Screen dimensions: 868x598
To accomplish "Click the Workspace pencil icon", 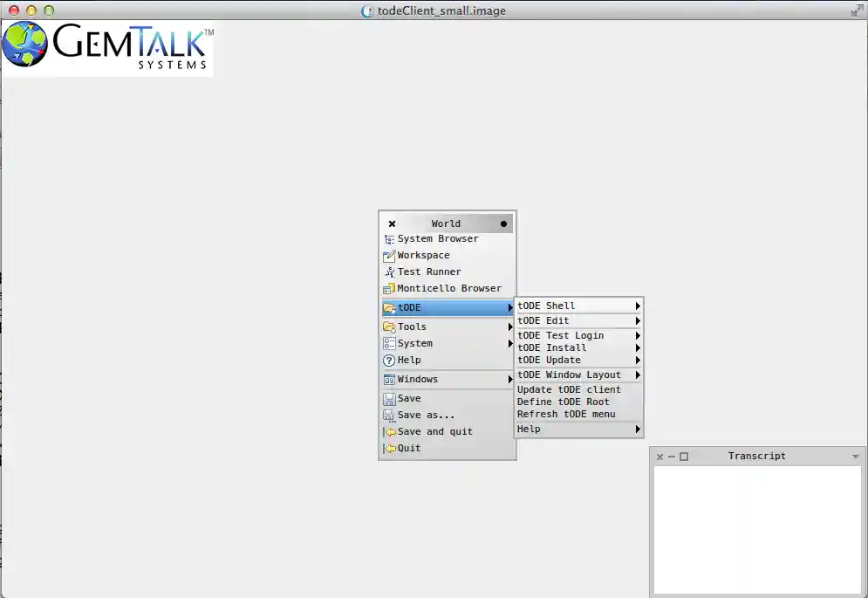I will [389, 256].
